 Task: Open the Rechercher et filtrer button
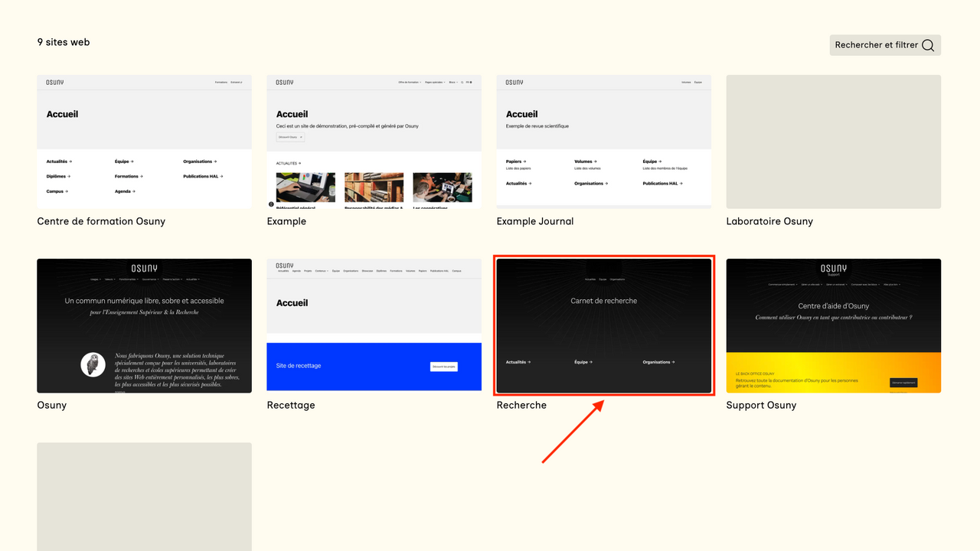coord(884,45)
